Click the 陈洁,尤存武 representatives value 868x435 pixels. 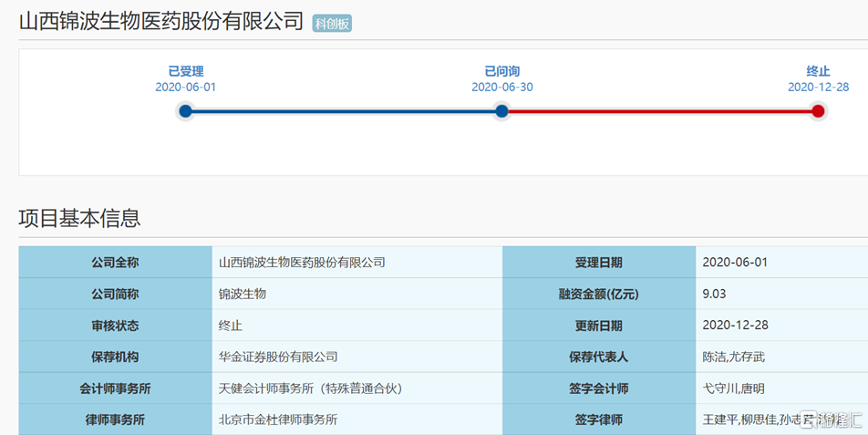(x=733, y=357)
